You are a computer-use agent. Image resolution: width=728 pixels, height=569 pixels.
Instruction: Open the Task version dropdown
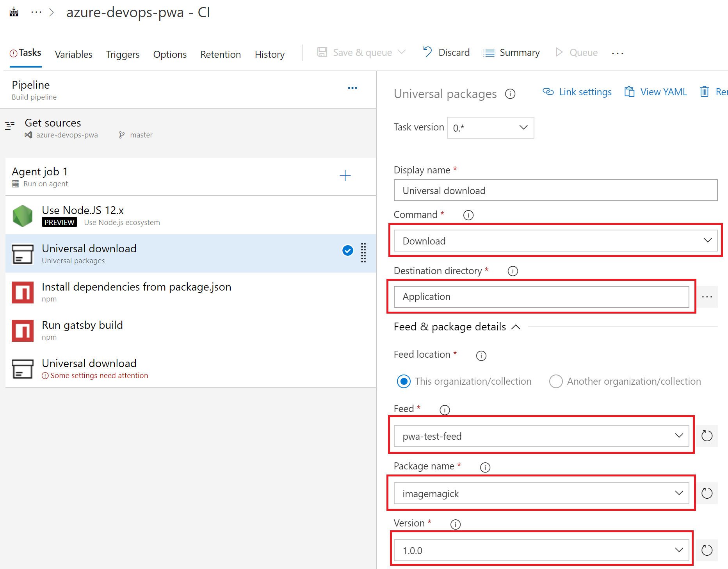[x=490, y=128]
